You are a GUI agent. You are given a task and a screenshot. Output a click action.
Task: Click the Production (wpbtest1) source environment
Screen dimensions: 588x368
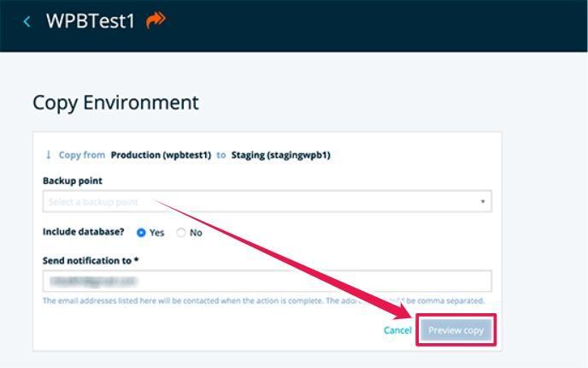[x=161, y=155]
